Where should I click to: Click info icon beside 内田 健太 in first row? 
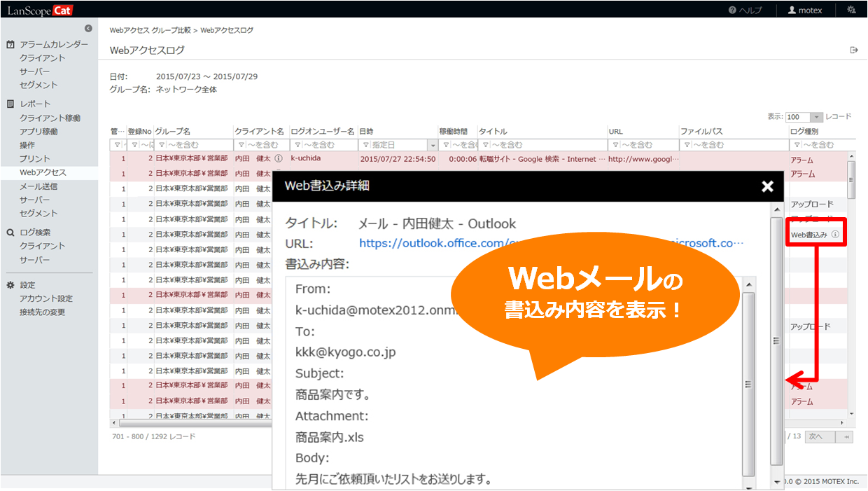pos(279,159)
